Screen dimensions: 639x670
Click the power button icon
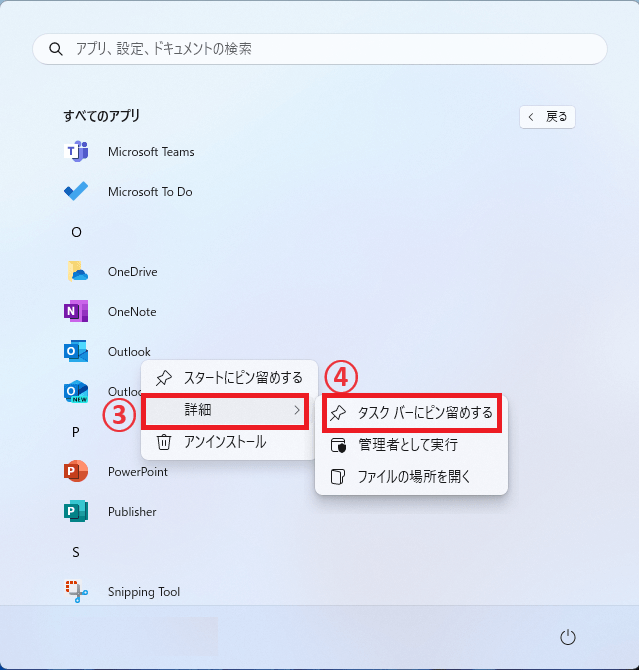pos(568,637)
